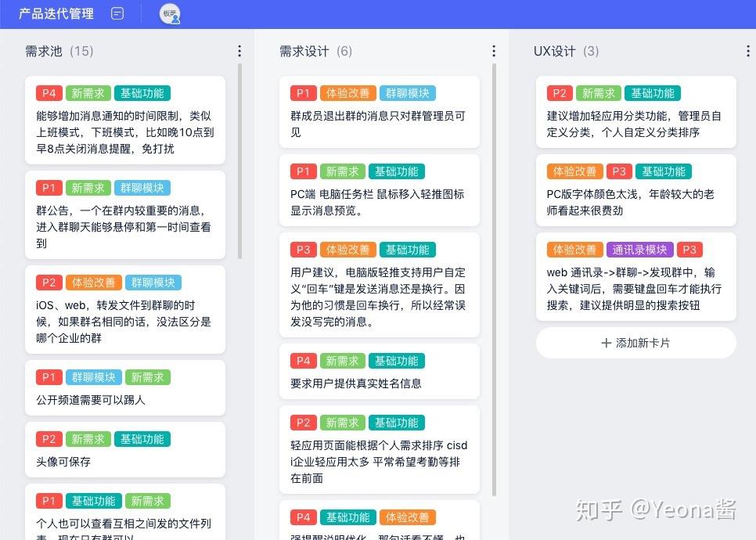This screenshot has width=756, height=540.
Task: Open card PC版字体颜色太浅
Action: [x=636, y=190]
